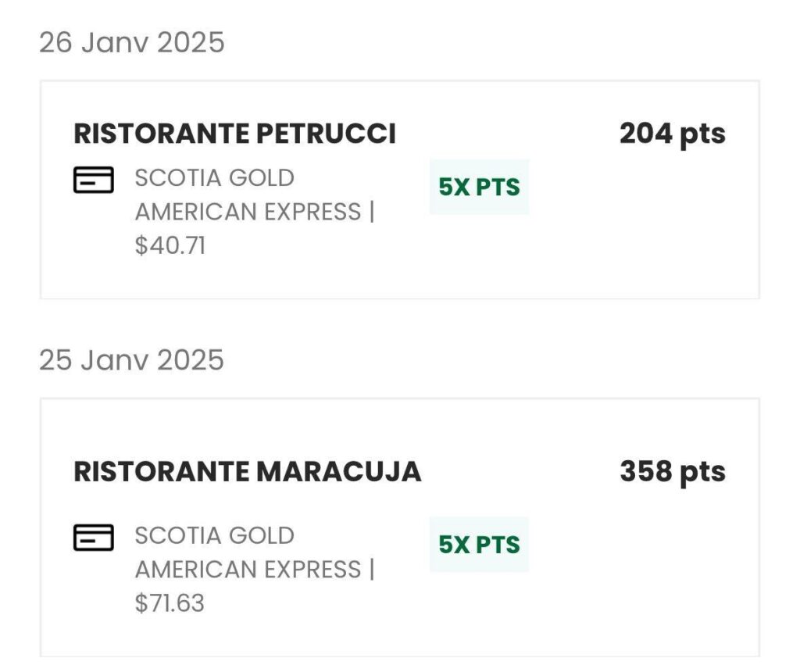The width and height of the screenshot is (800, 672).
Task: Select the 358 pts earned amount
Action: pos(672,472)
